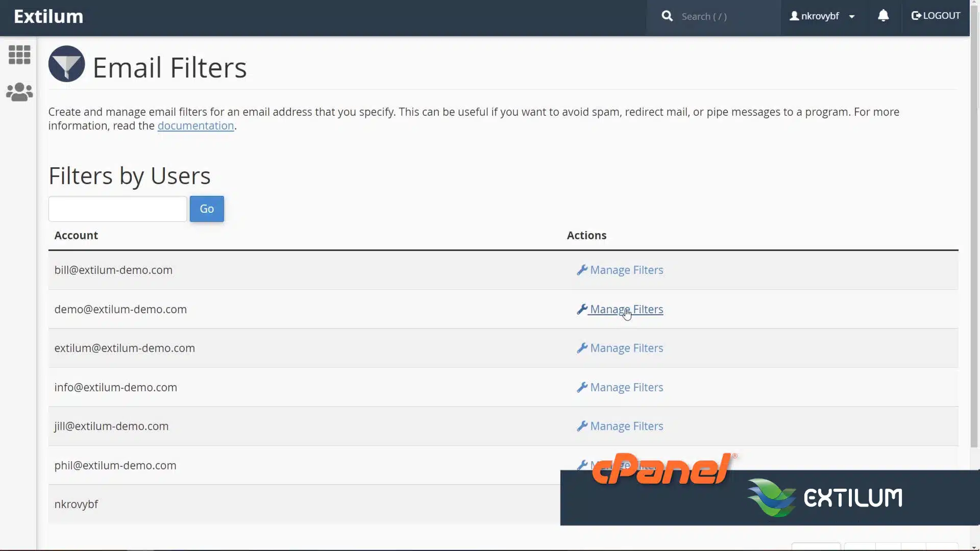The image size is (980, 551).
Task: Open the tools grid icon in sidebar
Action: tap(19, 55)
